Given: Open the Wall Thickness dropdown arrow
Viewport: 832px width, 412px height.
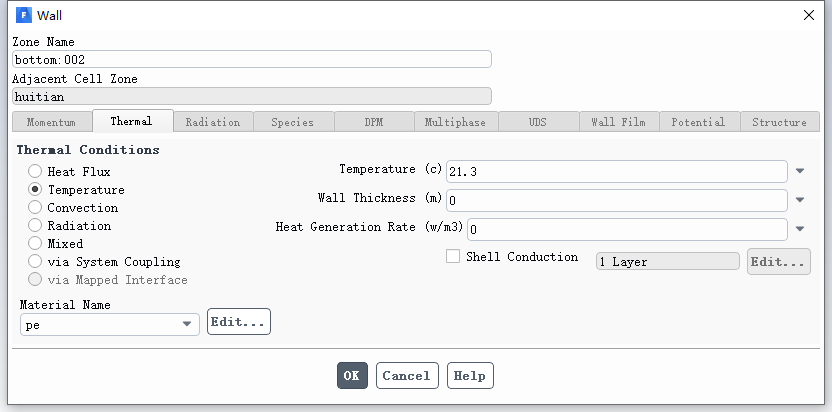Looking at the screenshot, I should point(800,200).
